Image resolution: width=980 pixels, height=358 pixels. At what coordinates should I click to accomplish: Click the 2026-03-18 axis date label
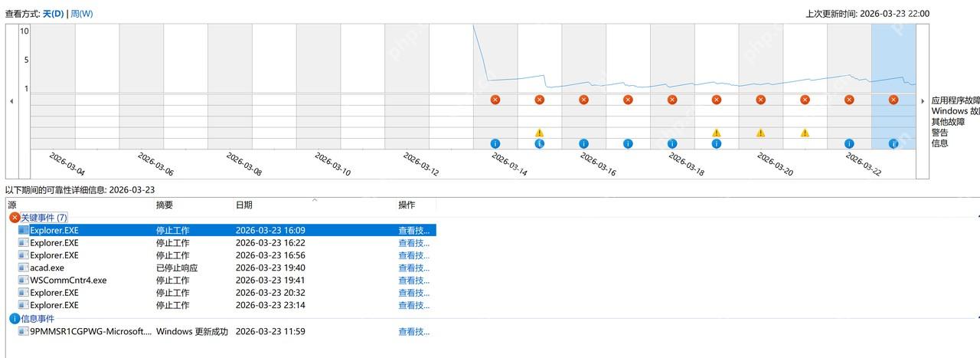pyautogui.click(x=688, y=164)
